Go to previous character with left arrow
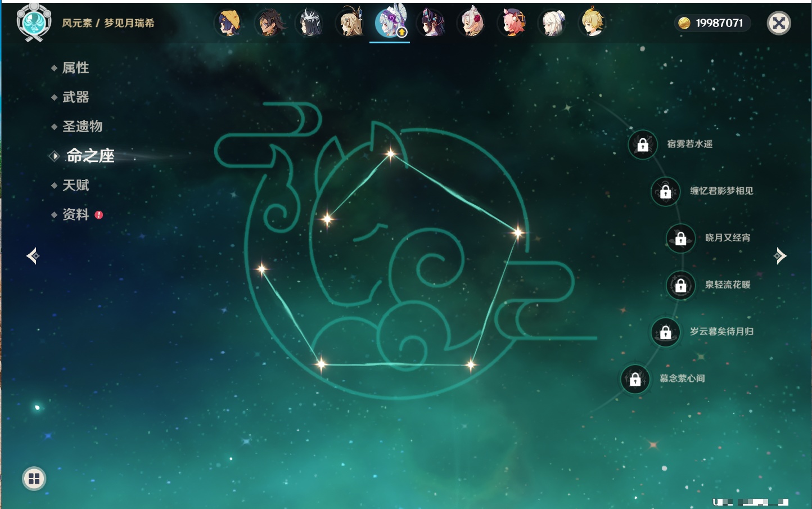Screen dimensions: 812x509 33,256
